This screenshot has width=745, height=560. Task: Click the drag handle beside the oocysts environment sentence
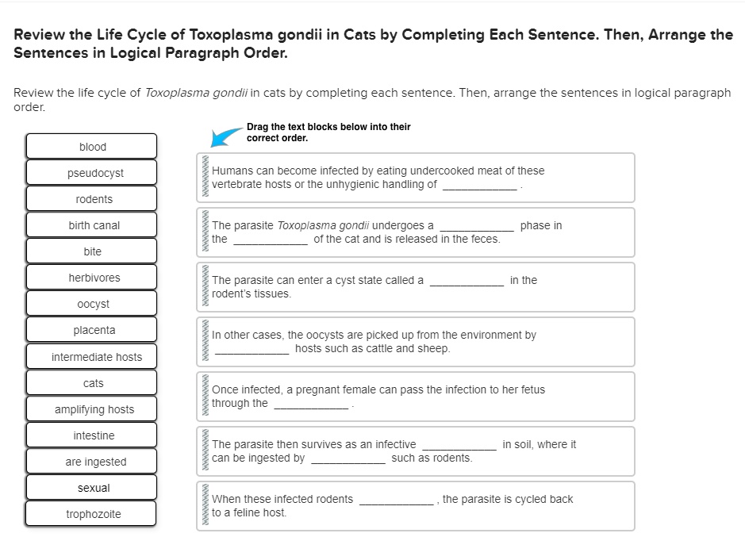coord(205,341)
